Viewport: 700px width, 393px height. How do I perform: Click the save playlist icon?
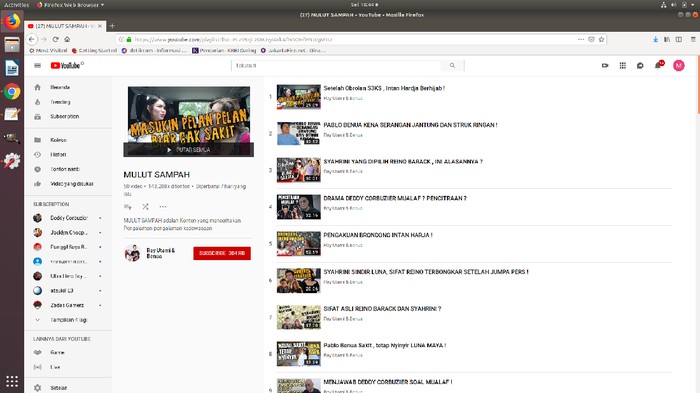(x=128, y=207)
